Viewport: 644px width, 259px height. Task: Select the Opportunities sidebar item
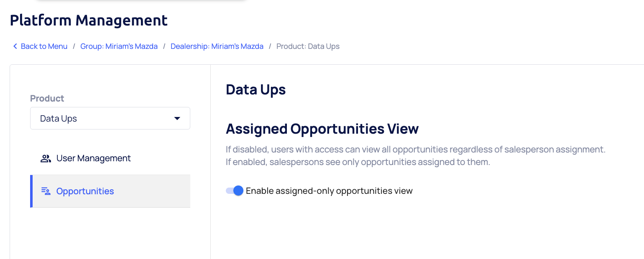coord(85,191)
